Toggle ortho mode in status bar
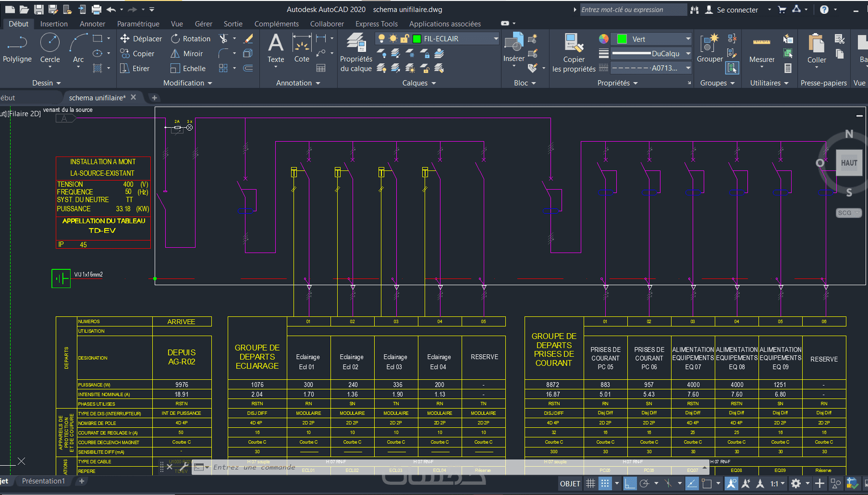868x495 pixels. pos(630,483)
